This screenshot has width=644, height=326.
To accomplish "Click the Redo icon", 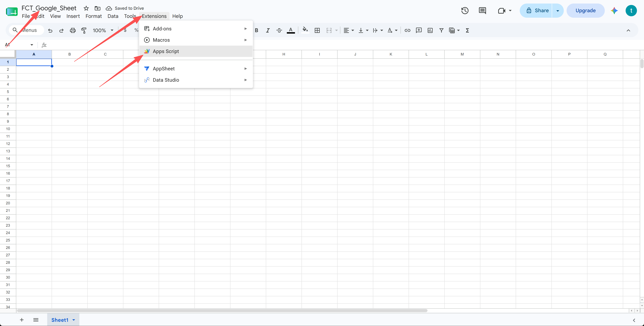I will [61, 31].
